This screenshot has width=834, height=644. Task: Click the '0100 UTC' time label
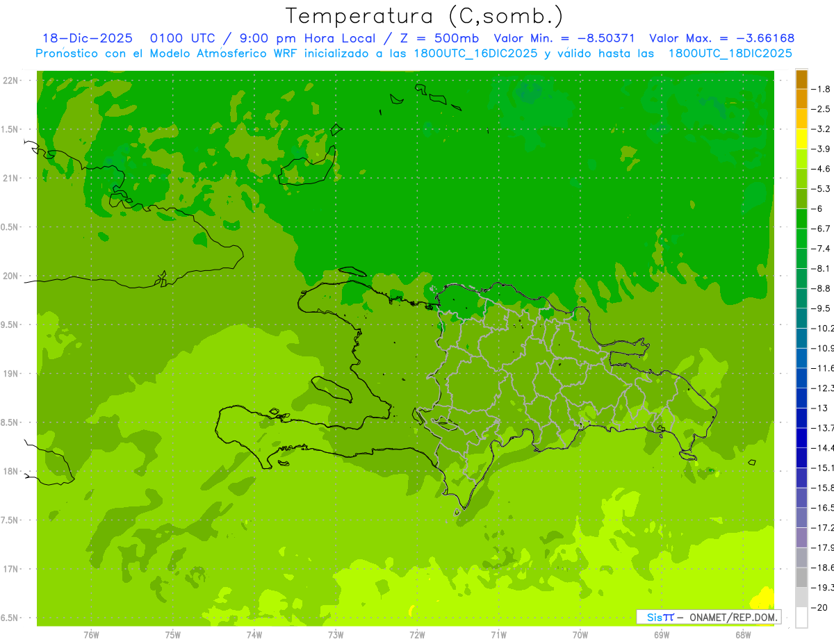click(183, 38)
